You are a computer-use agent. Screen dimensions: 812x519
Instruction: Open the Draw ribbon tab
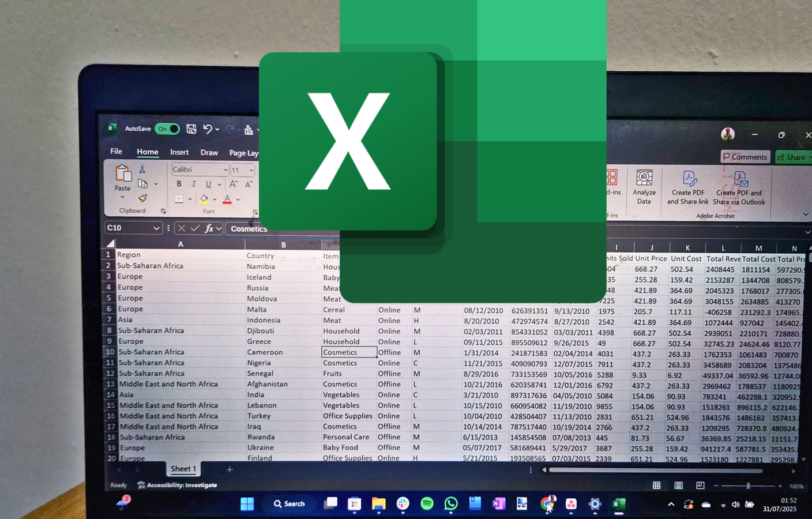click(209, 152)
